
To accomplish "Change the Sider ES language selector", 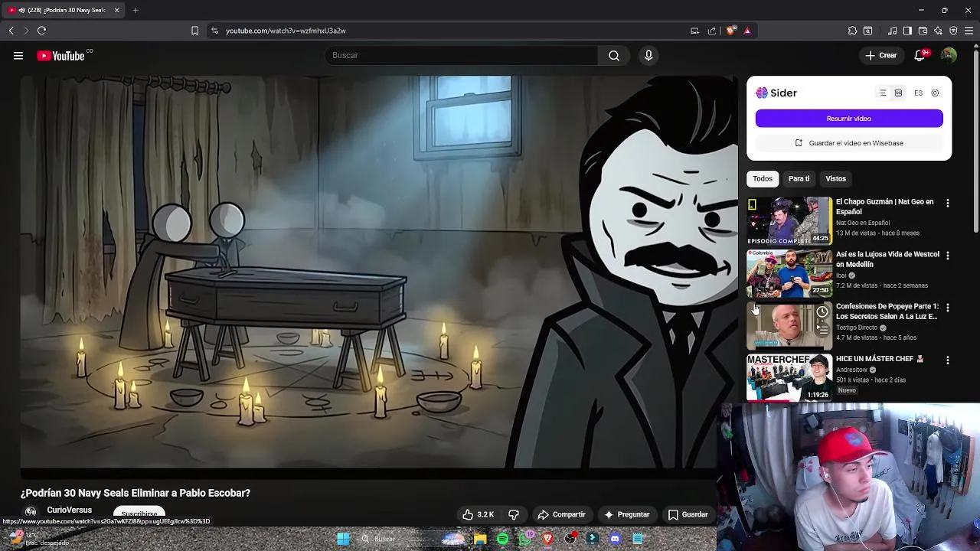I will pyautogui.click(x=918, y=93).
